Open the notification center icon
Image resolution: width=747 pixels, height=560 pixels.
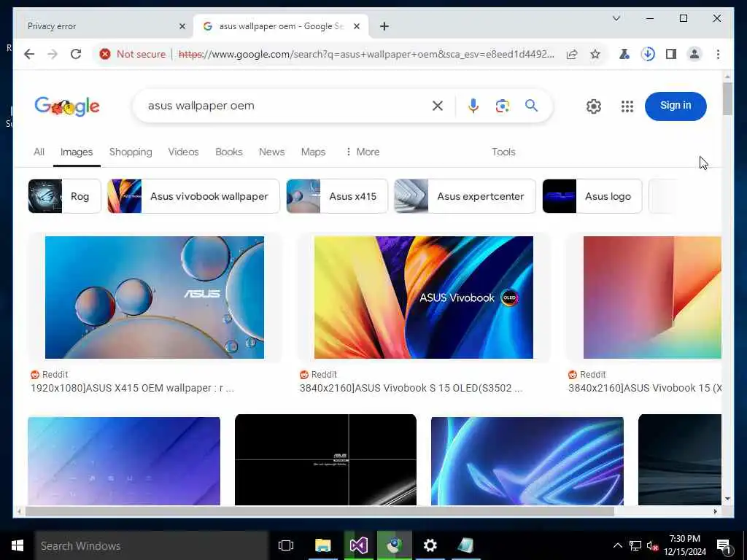pos(724,547)
